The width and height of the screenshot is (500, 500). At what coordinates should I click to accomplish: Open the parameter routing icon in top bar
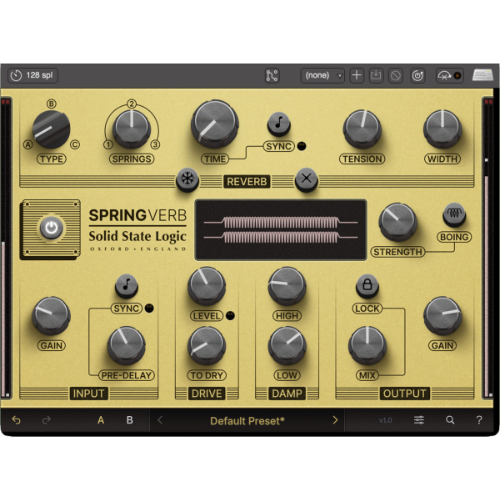coord(272,75)
